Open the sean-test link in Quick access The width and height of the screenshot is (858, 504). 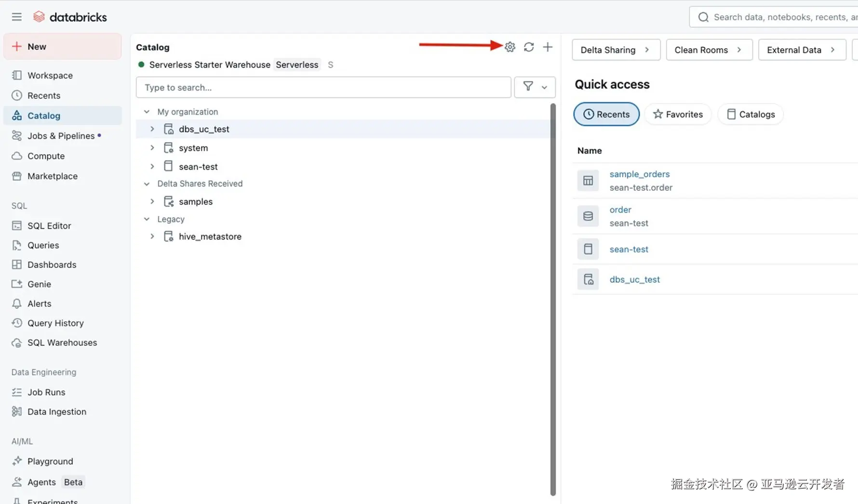(629, 249)
